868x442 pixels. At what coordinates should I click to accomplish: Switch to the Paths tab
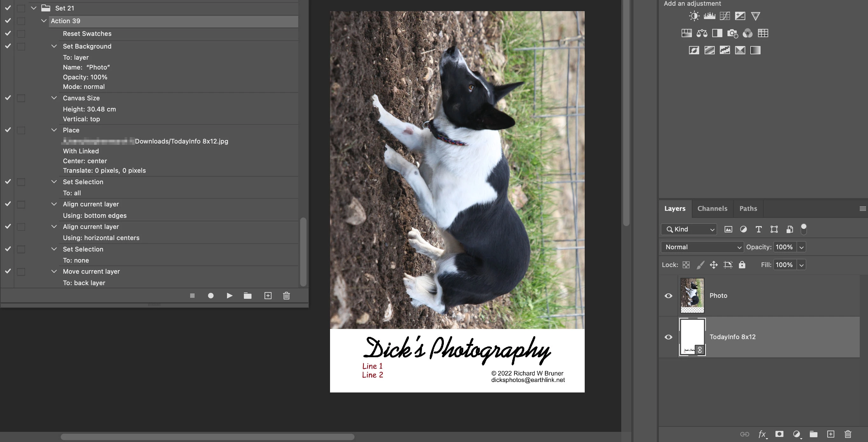(x=748, y=208)
